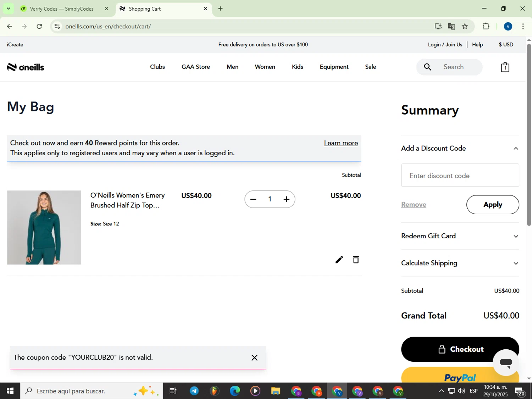Click the Enter discount code field
Screen dimensions: 532x399
click(460, 175)
